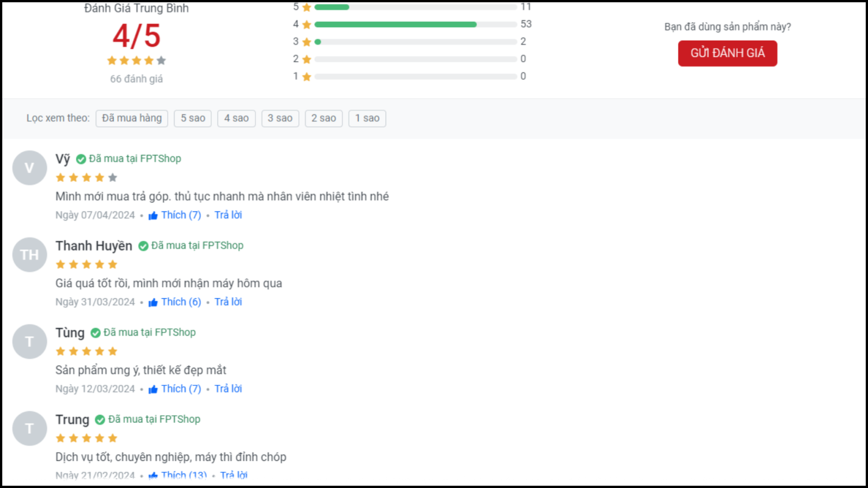Click the Đã mua tại FPTShop label for Tùng
The image size is (868, 488).
pyautogui.click(x=150, y=332)
